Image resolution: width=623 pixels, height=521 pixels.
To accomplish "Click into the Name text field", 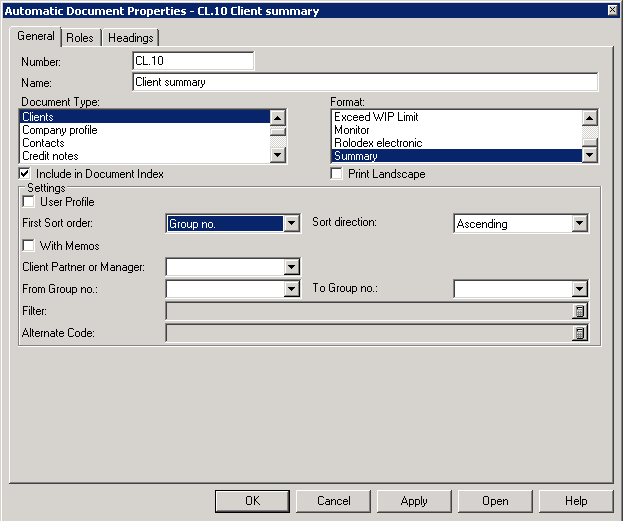I will [365, 82].
